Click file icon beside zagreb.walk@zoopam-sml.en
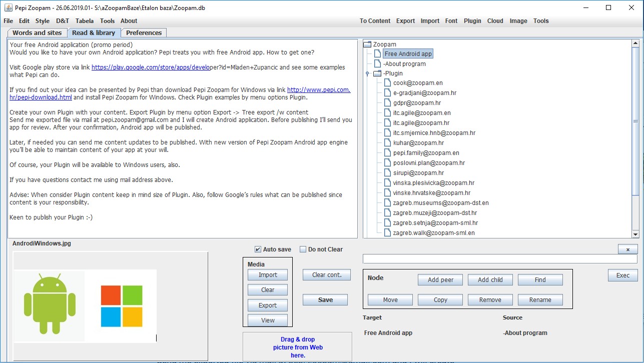 (x=387, y=233)
